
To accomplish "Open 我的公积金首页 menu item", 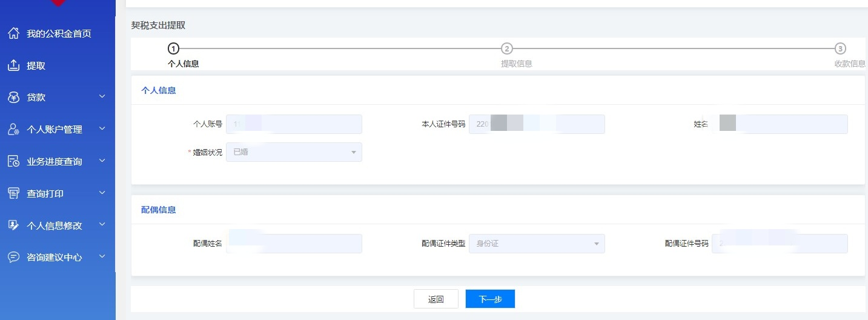I will pos(59,34).
